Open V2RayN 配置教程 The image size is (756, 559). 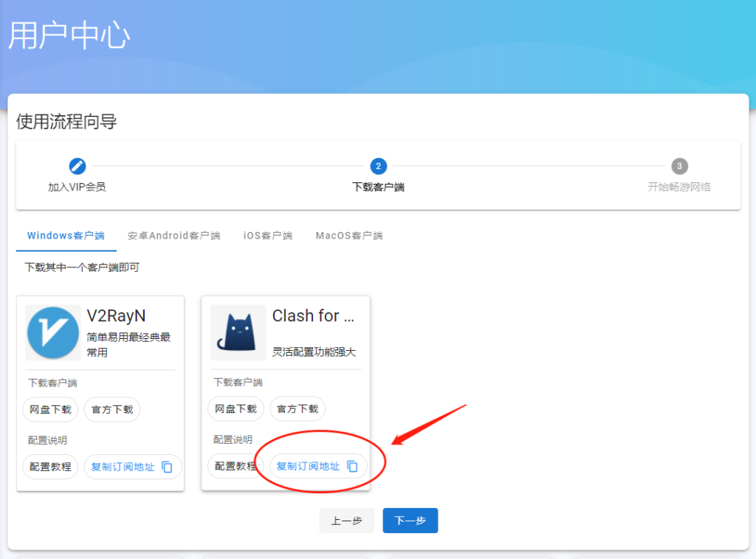51,467
